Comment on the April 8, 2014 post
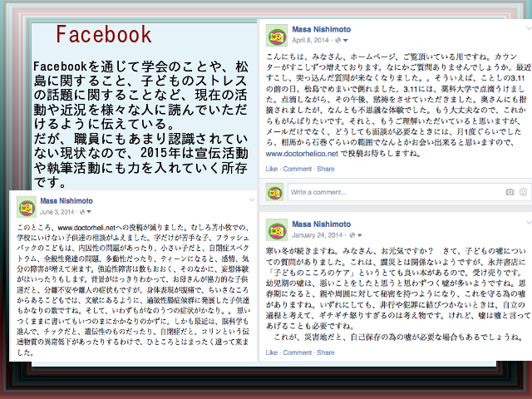The image size is (532, 399). tap(298, 169)
